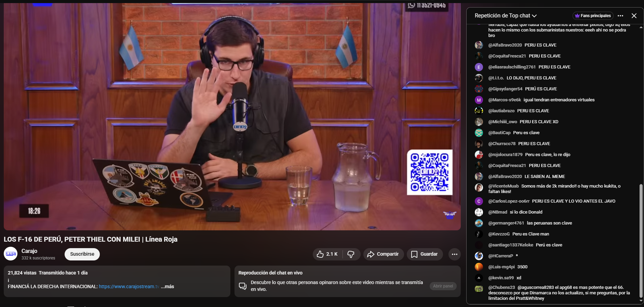This screenshot has height=307, width=644.
Task: Select @kevin.sa99 username in chat
Action: [501, 278]
